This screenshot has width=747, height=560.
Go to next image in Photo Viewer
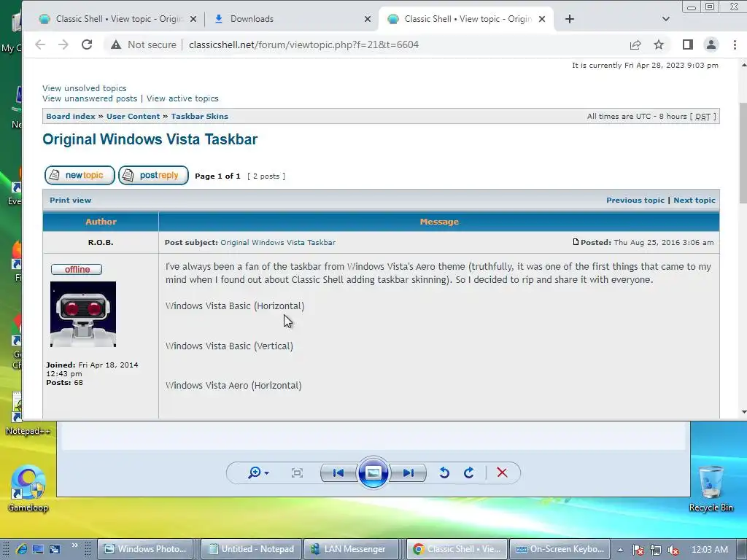point(408,472)
